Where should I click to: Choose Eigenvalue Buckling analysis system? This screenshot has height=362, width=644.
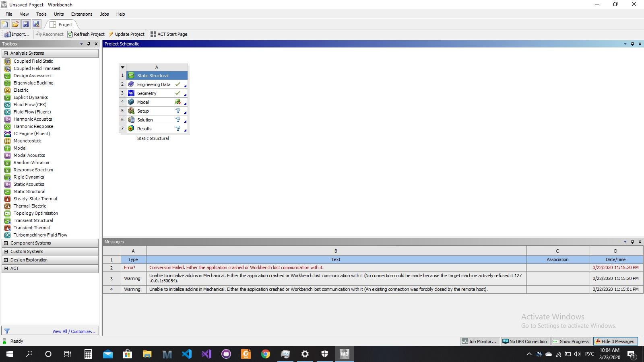click(33, 83)
